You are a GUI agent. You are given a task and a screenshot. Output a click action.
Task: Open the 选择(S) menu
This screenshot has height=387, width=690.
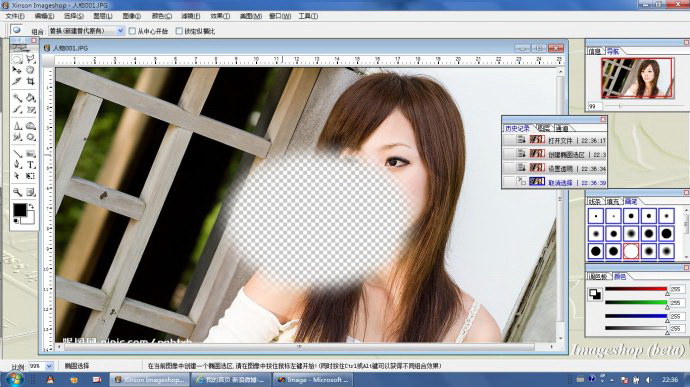coord(73,16)
